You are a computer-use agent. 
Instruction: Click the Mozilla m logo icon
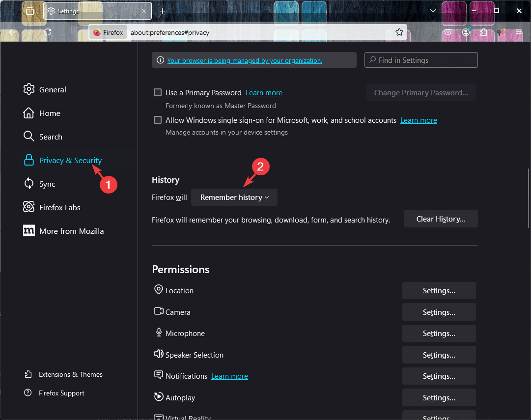pos(29,231)
